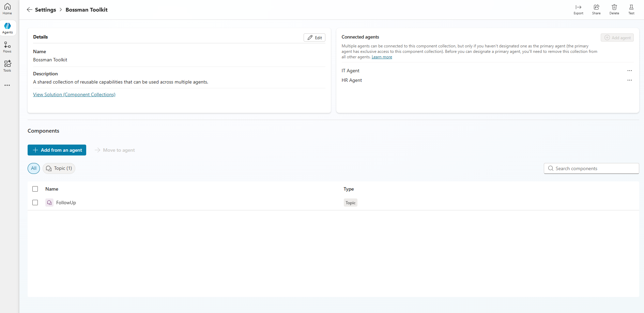Click the name value Bossman Toolkit in Details
Viewport: 644px width, 313px height.
click(50, 60)
